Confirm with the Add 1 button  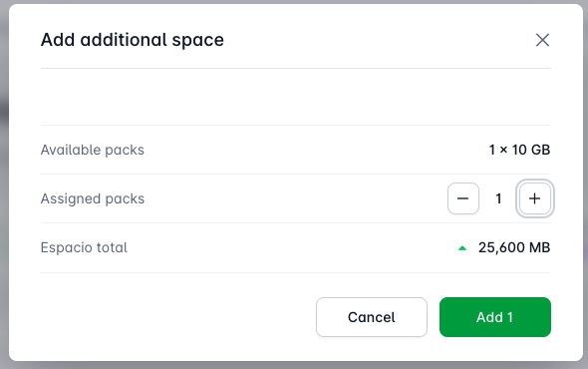(495, 317)
